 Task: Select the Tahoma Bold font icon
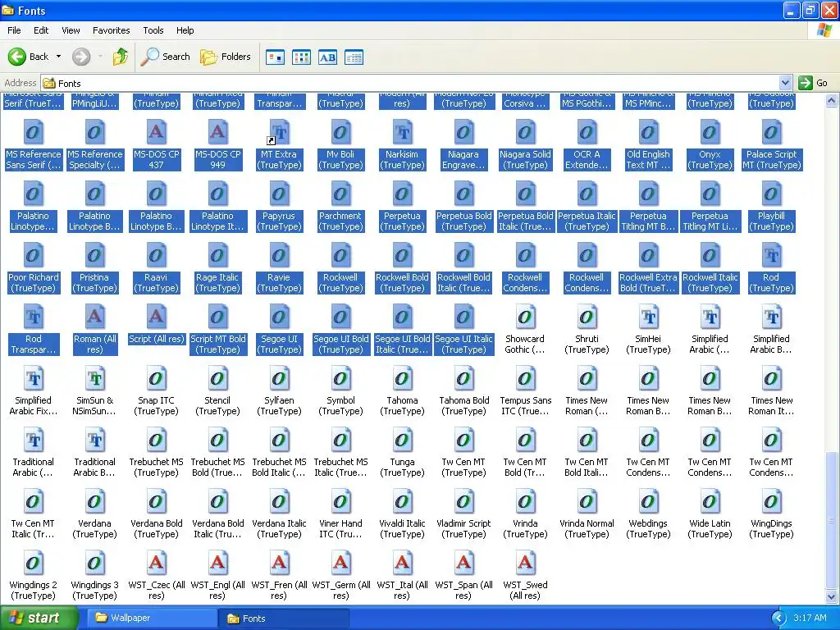(464, 379)
